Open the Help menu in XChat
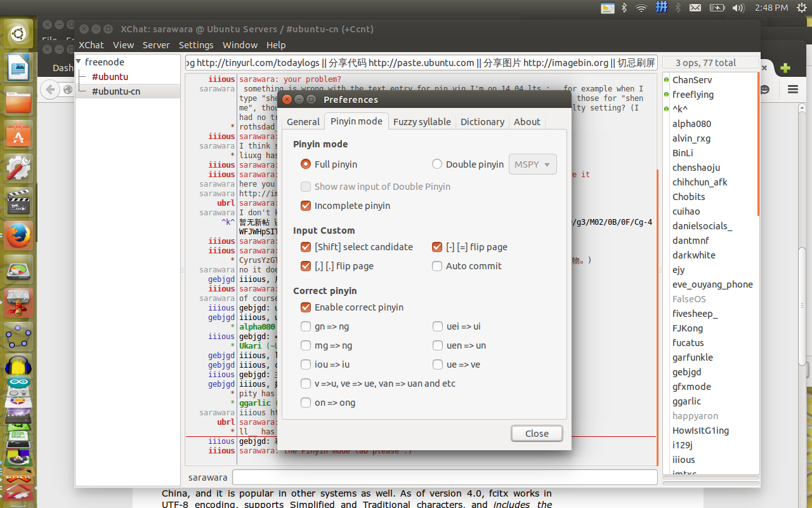This screenshot has width=812, height=508. (x=276, y=45)
